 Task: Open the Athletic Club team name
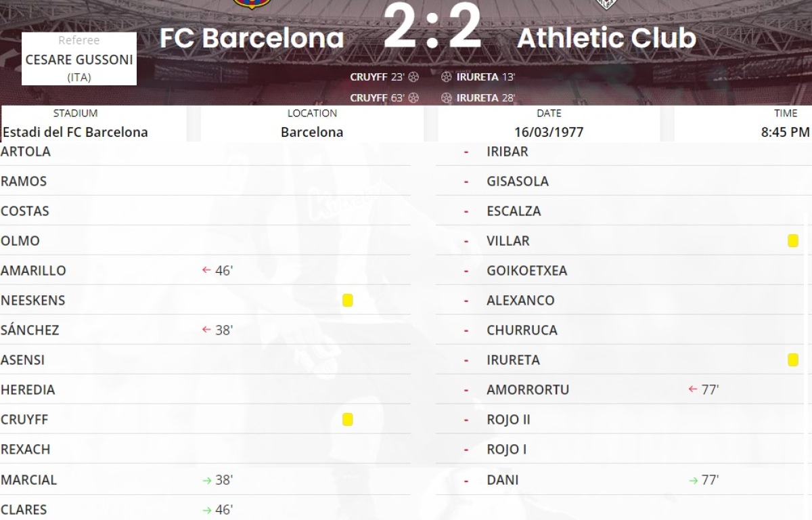tap(606, 38)
